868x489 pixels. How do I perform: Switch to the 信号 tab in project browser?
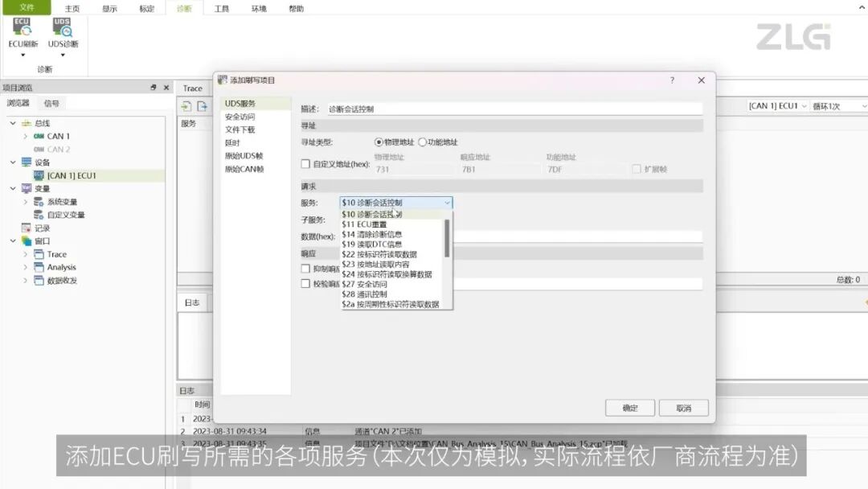click(x=51, y=104)
